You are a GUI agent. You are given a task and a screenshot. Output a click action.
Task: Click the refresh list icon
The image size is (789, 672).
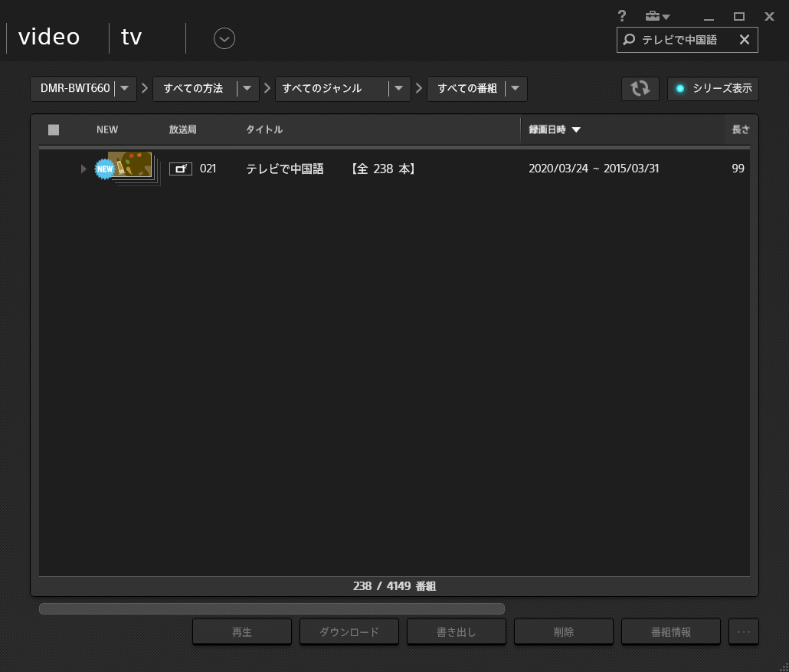[x=640, y=88]
